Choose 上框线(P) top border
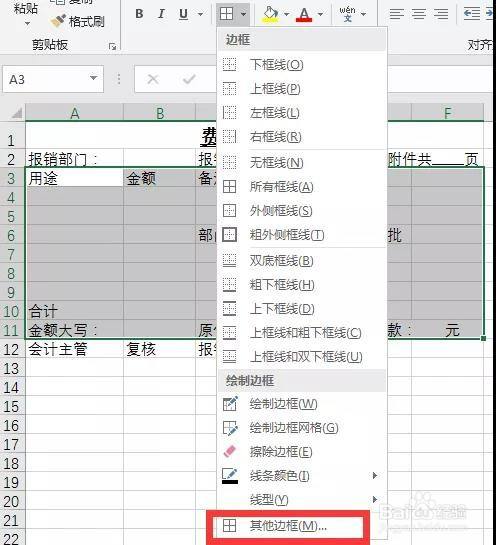Image resolution: width=496 pixels, height=545 pixels. pos(302,89)
